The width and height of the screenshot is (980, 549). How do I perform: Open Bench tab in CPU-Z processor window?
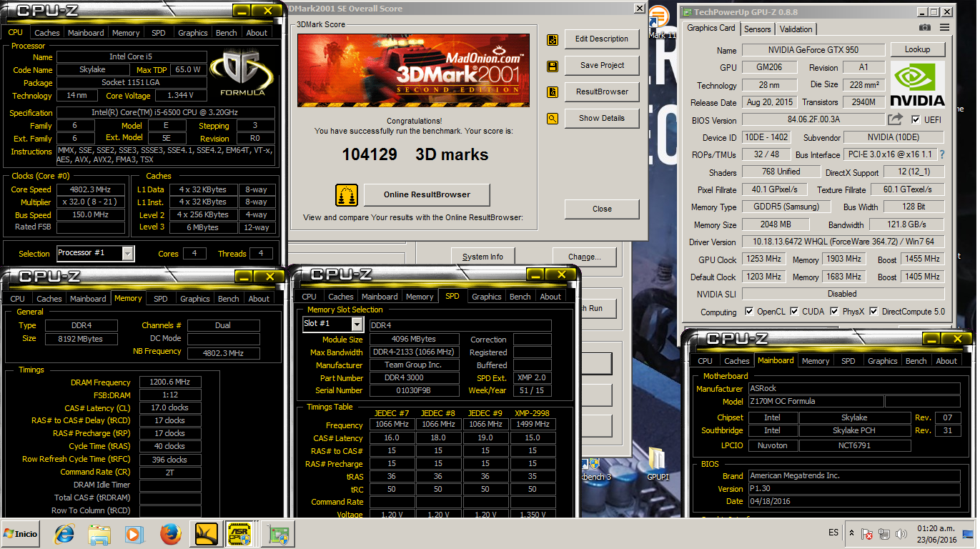tap(227, 33)
